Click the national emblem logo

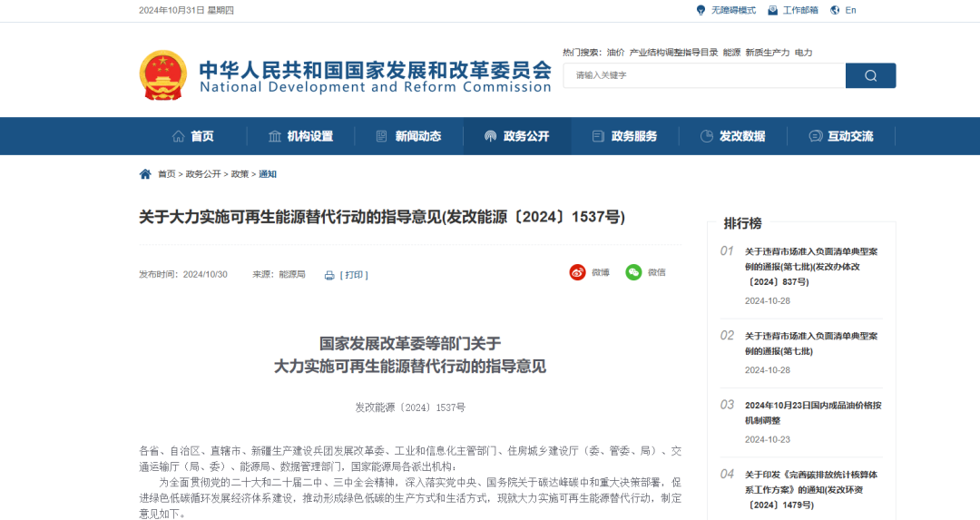(x=162, y=75)
